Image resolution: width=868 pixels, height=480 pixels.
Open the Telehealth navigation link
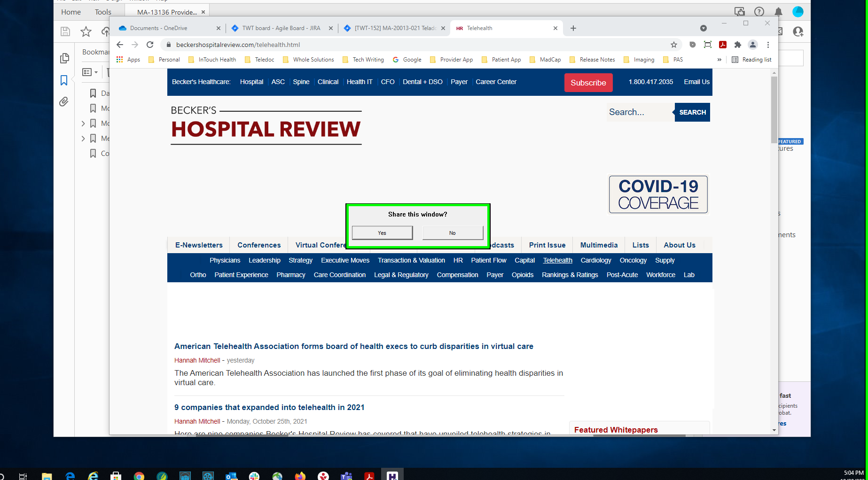pos(557,260)
